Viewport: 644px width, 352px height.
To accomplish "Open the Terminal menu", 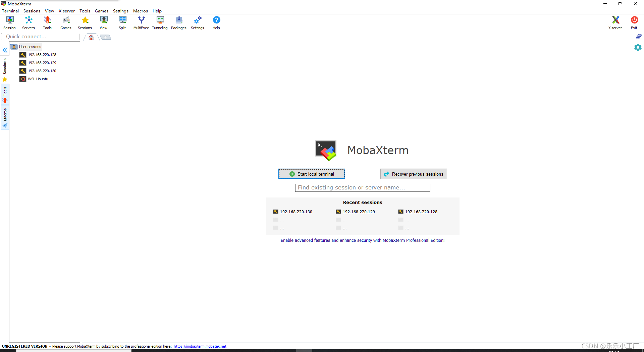I will 10,11.
